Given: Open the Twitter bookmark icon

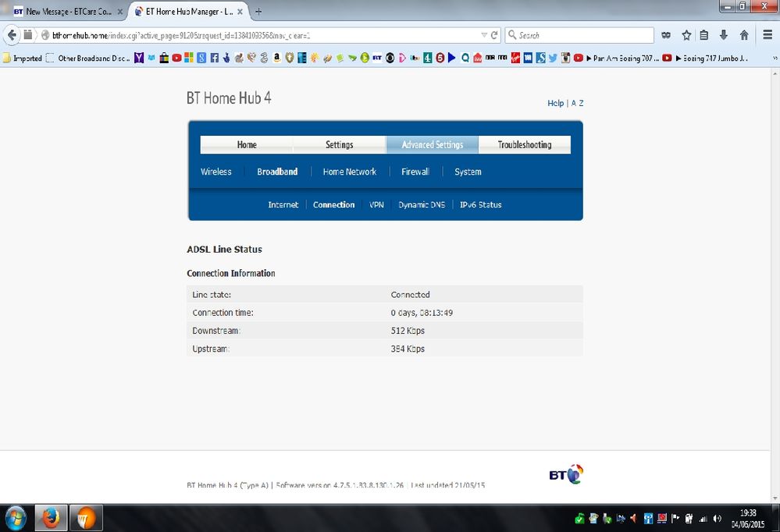Looking at the screenshot, I should [553, 59].
